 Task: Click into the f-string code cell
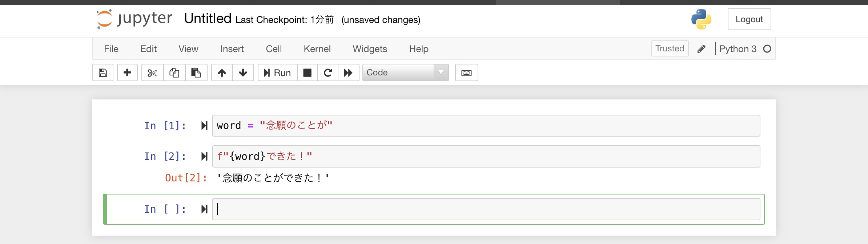pos(486,156)
